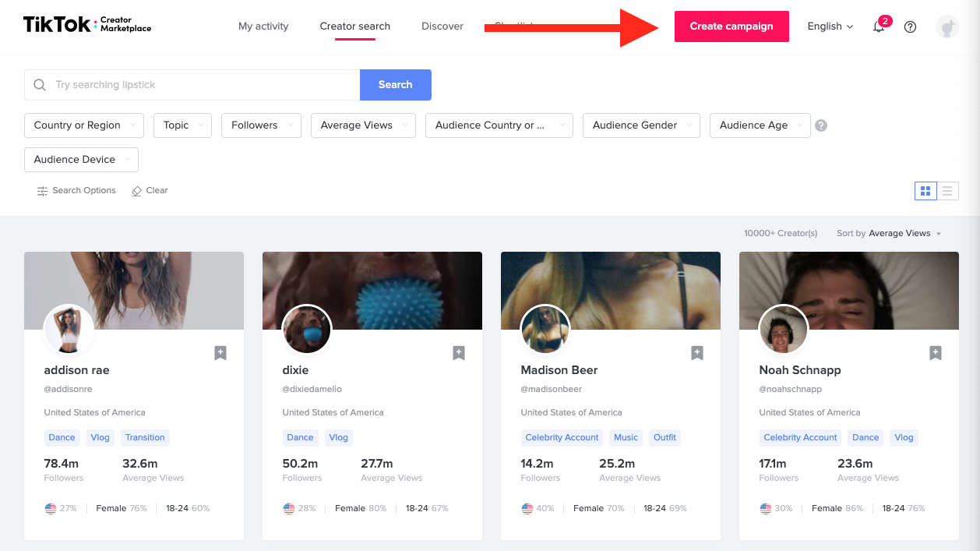Open the addison rae creator name
980x551 pixels.
77,370
